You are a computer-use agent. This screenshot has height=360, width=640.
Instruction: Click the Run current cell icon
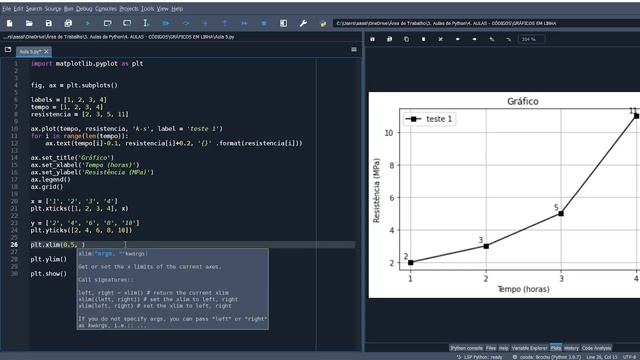(x=107, y=24)
